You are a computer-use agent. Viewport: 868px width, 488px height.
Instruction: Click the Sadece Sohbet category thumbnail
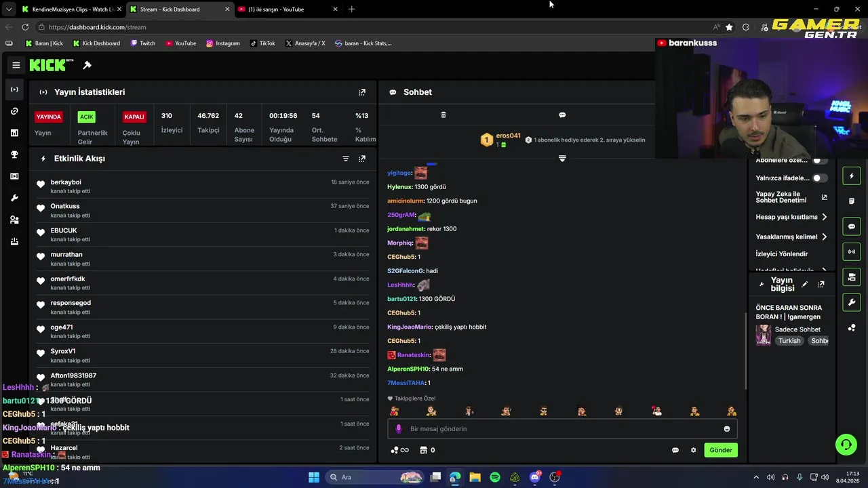point(764,335)
